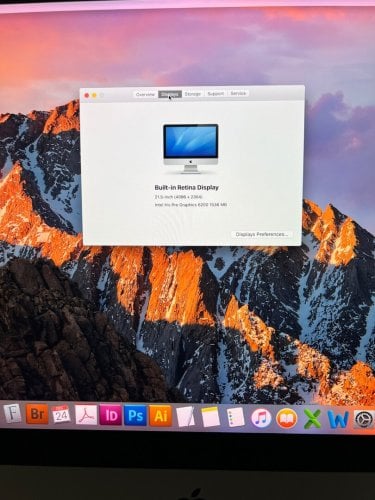Launch Microsoft Excel from the dock
The image size is (375, 500).
point(312,419)
